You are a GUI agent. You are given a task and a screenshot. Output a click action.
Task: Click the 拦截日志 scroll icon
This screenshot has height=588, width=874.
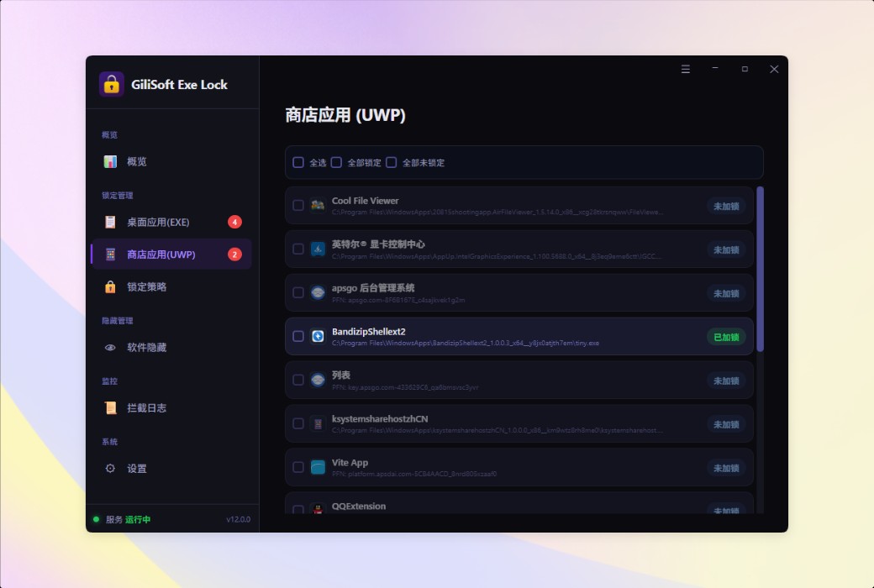110,408
